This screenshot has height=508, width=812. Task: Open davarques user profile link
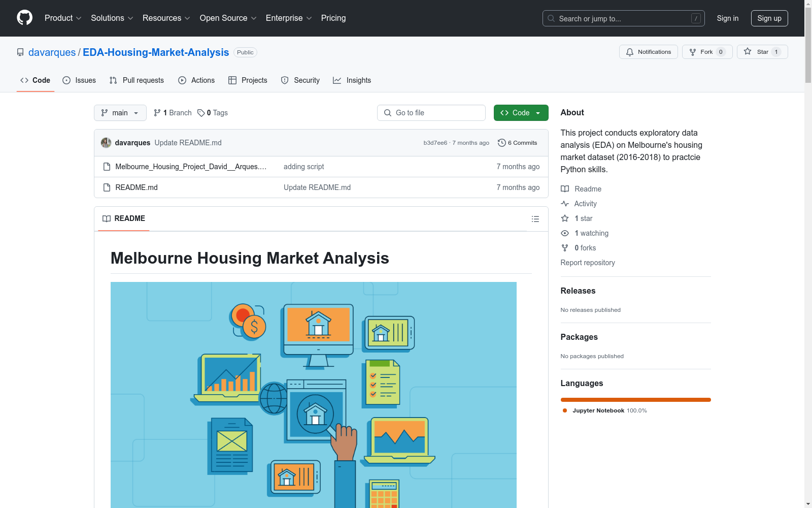point(52,52)
